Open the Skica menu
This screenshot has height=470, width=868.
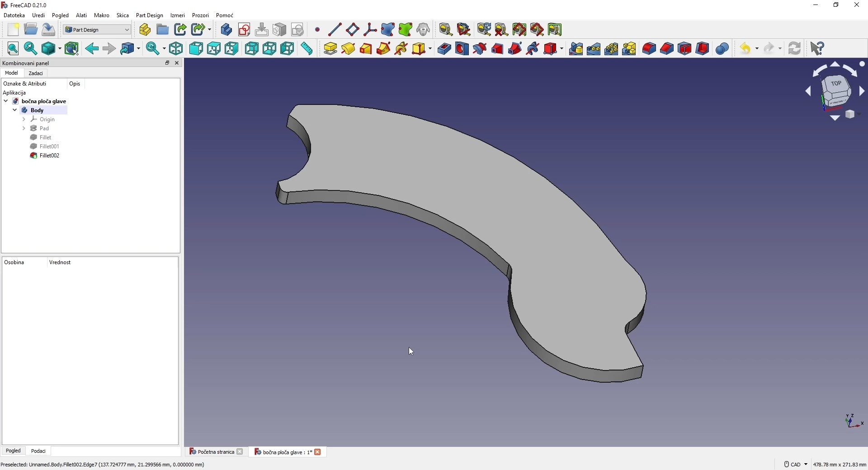click(123, 15)
